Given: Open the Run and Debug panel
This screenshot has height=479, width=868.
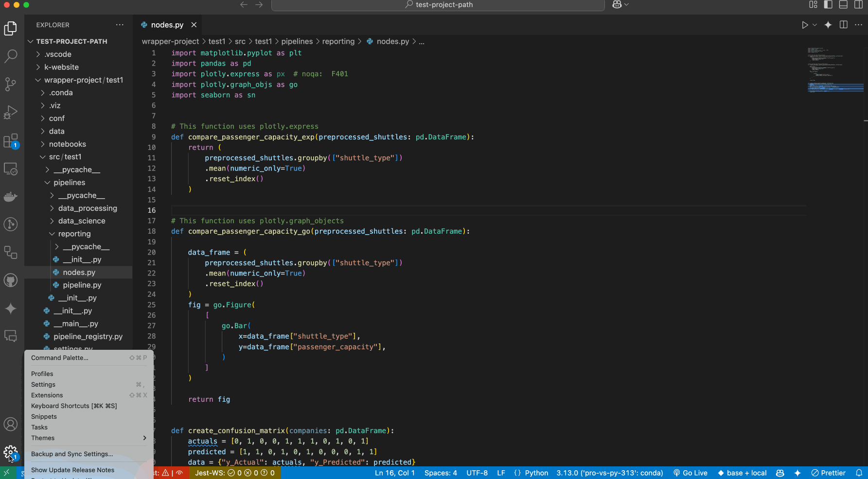Looking at the screenshot, I should [10, 112].
